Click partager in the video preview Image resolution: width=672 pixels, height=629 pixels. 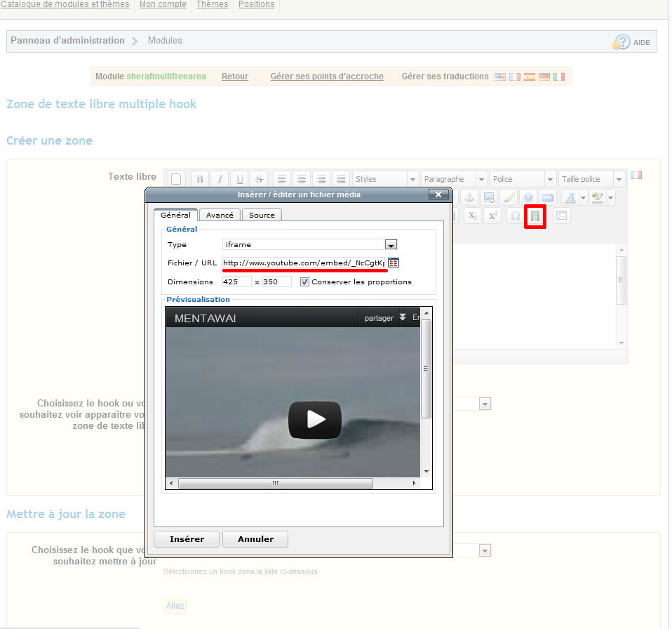(x=379, y=318)
